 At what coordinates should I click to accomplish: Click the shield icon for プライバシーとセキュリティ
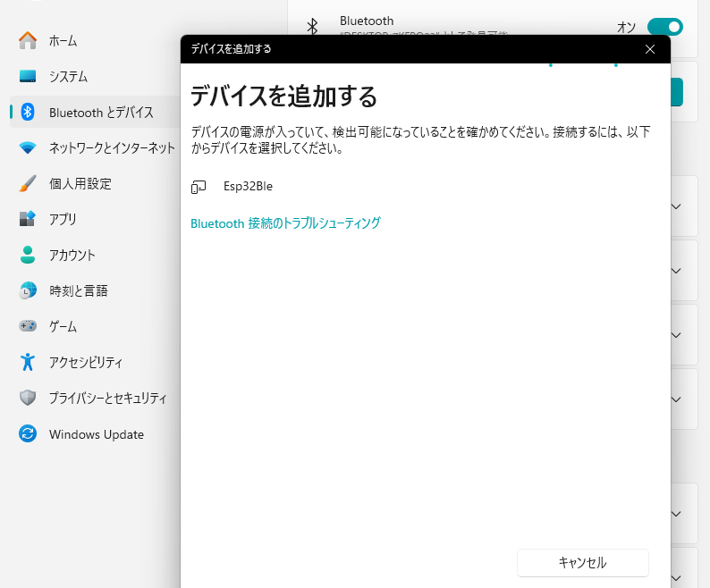[28, 398]
